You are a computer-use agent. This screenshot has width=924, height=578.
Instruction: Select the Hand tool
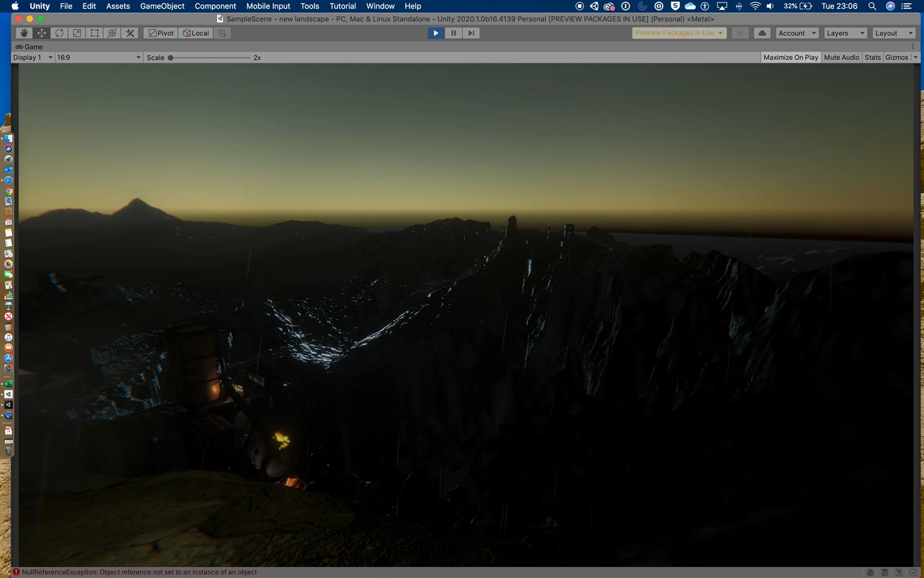pyautogui.click(x=24, y=33)
